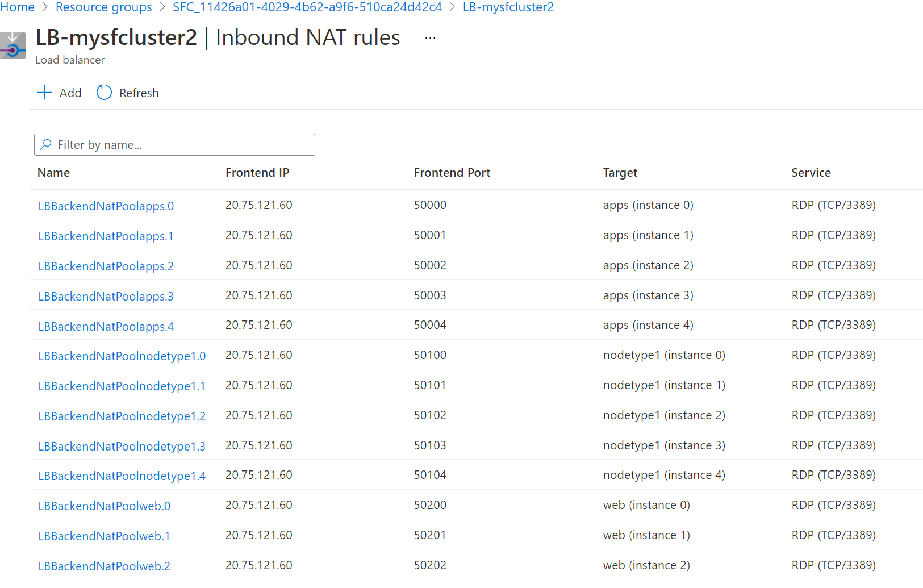
Task: Click the plus icon next to Add
Action: [x=44, y=92]
